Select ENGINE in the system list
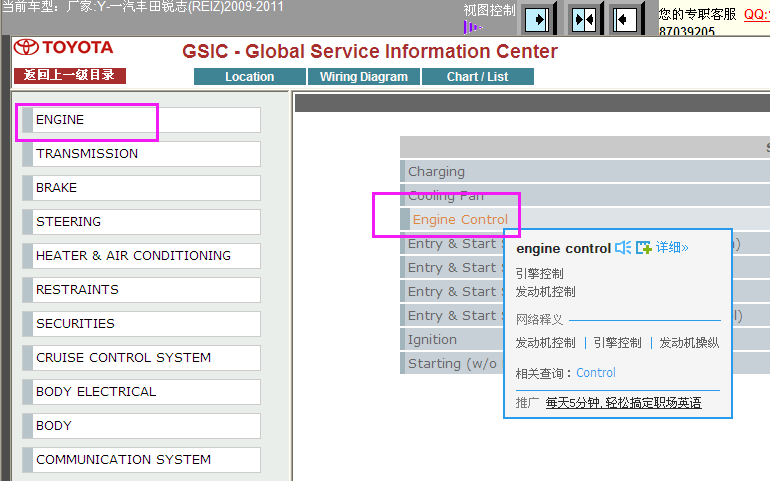 (x=141, y=120)
